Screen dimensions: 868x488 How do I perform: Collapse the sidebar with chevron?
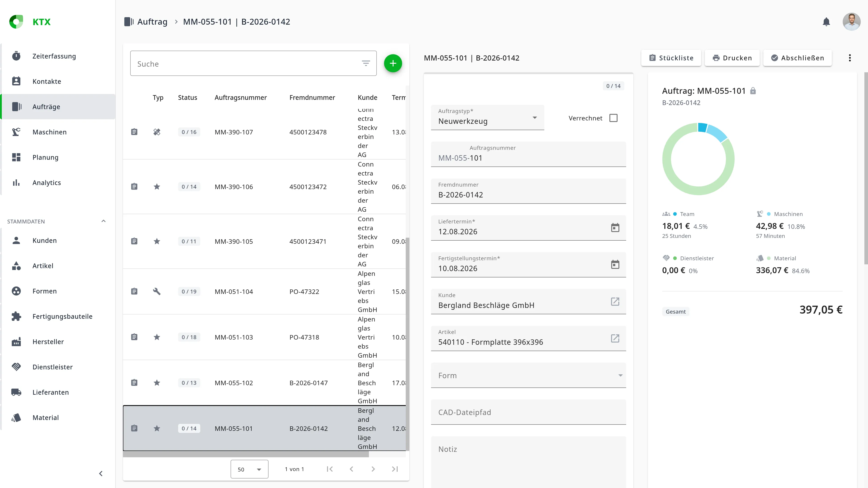[x=101, y=474]
